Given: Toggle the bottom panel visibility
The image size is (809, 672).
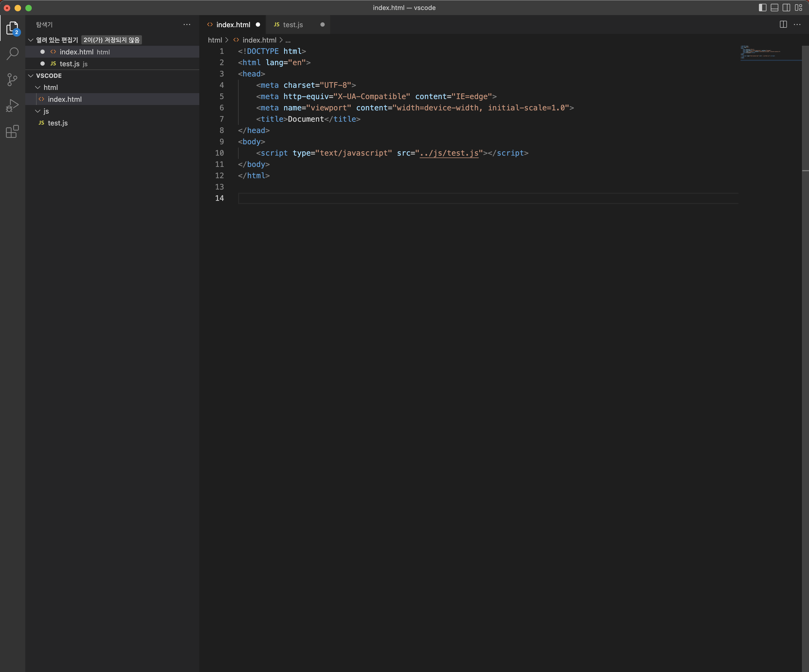Looking at the screenshot, I should tap(774, 8).
